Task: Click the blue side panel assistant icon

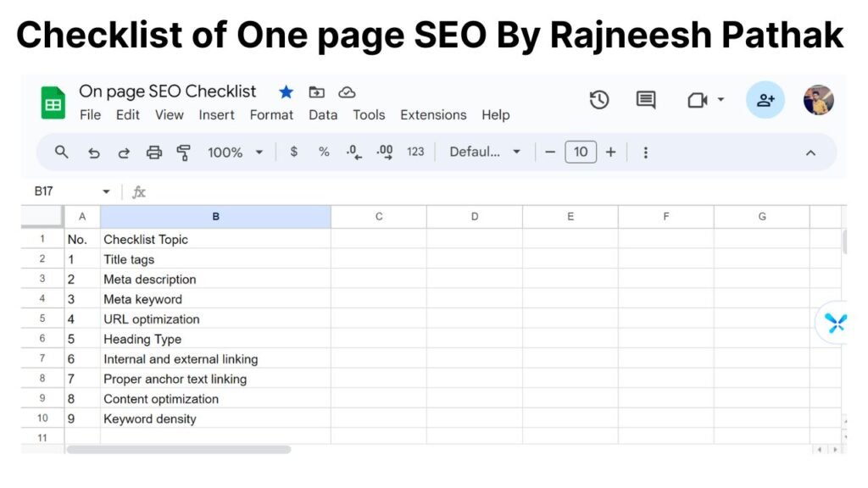Action: (x=835, y=323)
